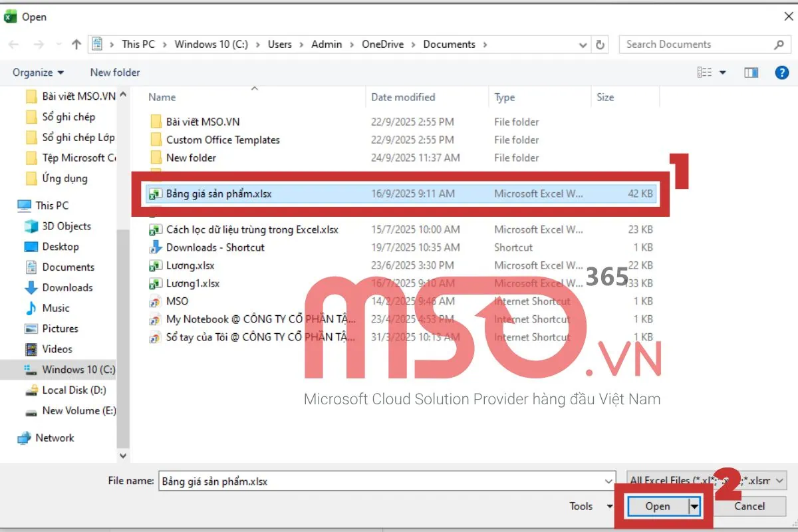Click the Excel icon beside Lương.xlsx
Screen dimensions: 798x532
[x=154, y=265]
